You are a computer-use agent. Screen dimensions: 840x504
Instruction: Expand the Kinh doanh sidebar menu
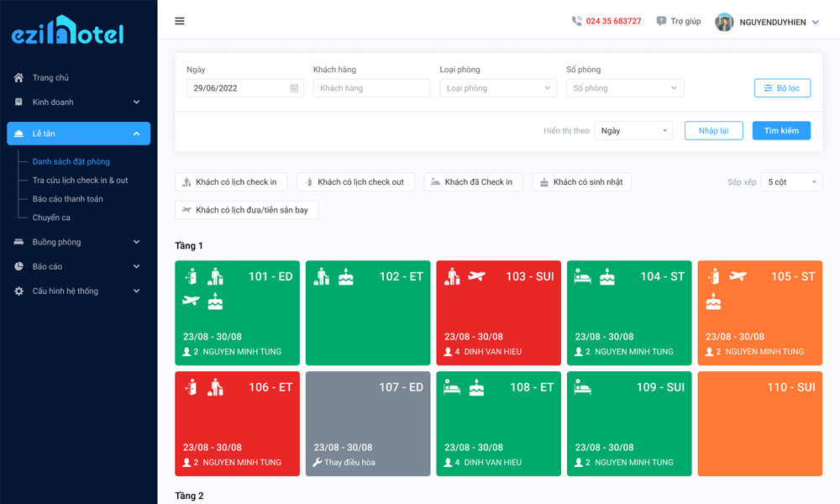tap(77, 102)
